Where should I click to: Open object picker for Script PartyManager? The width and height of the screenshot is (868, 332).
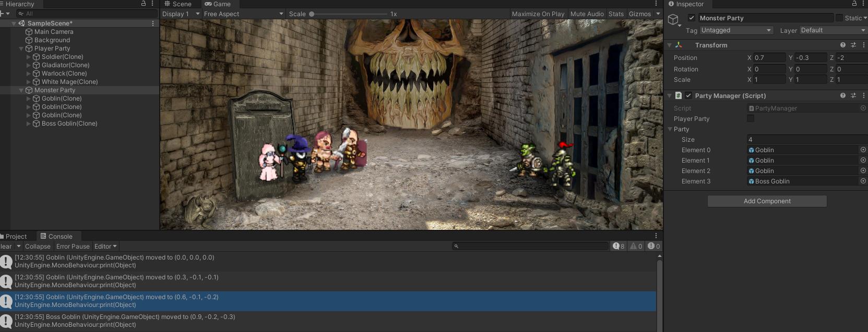[863, 108]
